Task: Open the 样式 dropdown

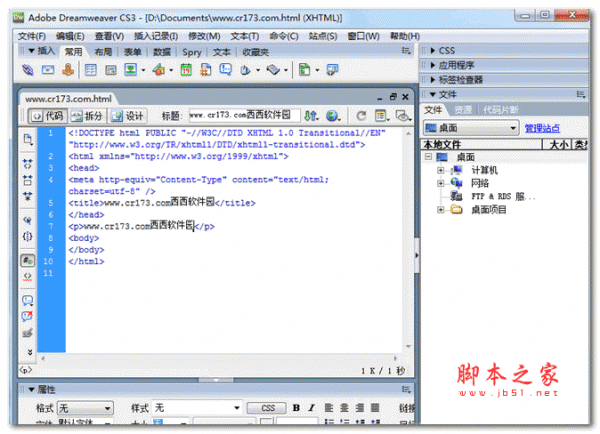Action: 197,408
